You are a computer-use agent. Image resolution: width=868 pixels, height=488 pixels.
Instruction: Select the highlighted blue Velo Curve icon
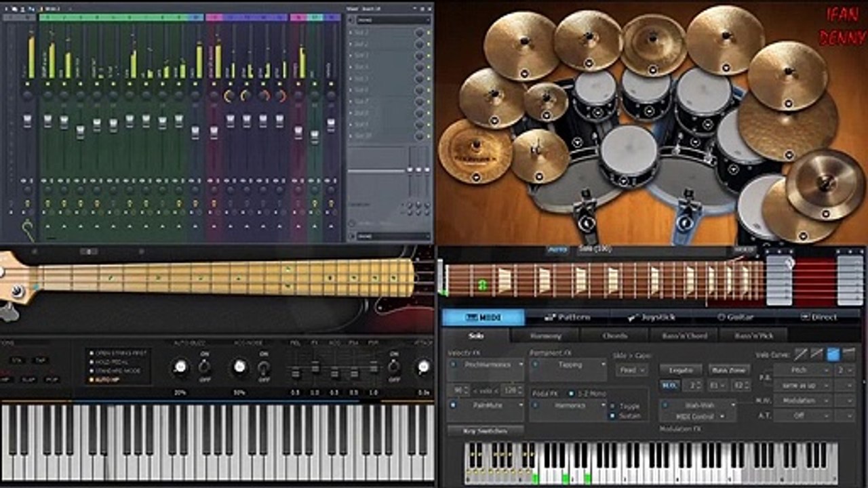click(833, 354)
